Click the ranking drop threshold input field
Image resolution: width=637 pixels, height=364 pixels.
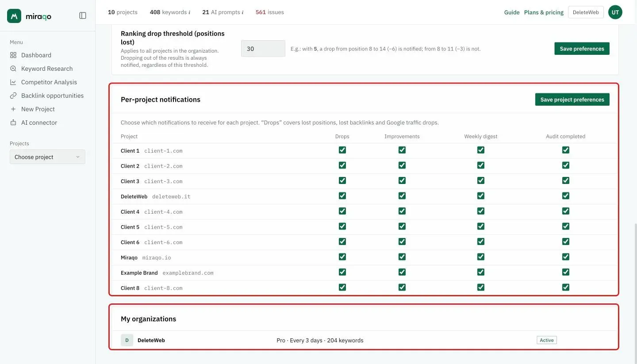click(263, 49)
